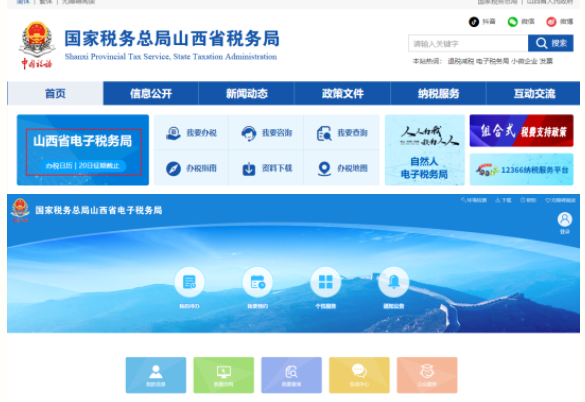Click the four-squares grid circle icon in the e-tax banner
This screenshot has height=402, width=585.
(326, 281)
